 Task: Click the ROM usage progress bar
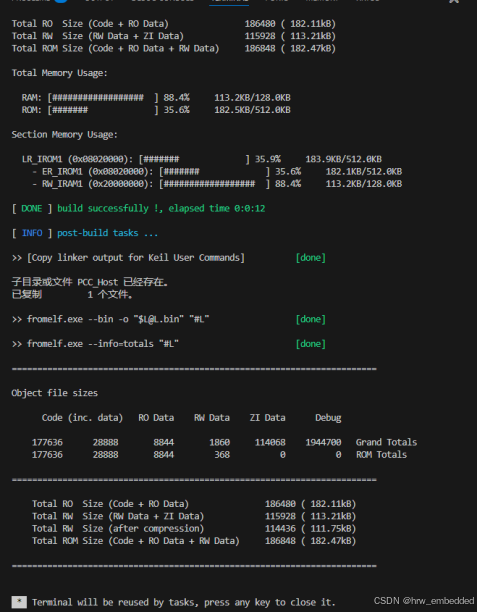[x=103, y=110]
